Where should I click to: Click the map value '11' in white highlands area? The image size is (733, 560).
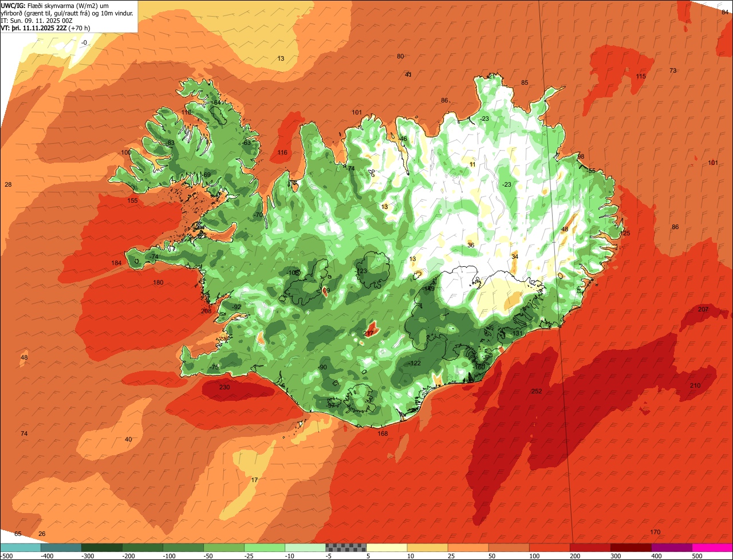click(x=472, y=164)
